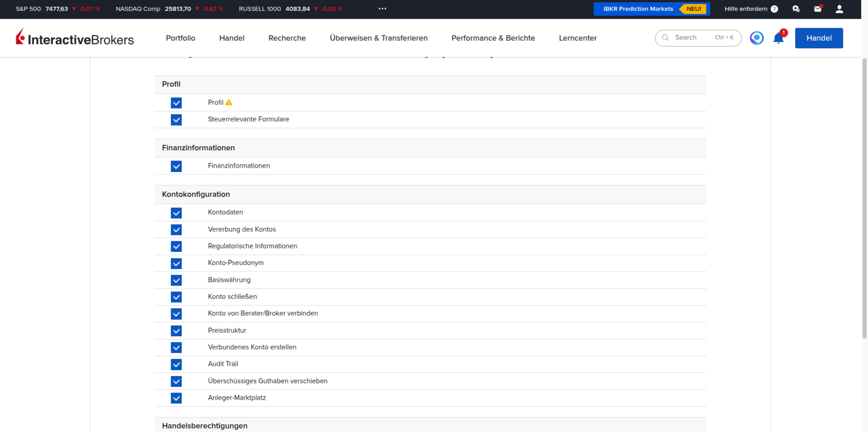Focus the Search input field
Viewport: 868px width, 432px height.
click(698, 38)
